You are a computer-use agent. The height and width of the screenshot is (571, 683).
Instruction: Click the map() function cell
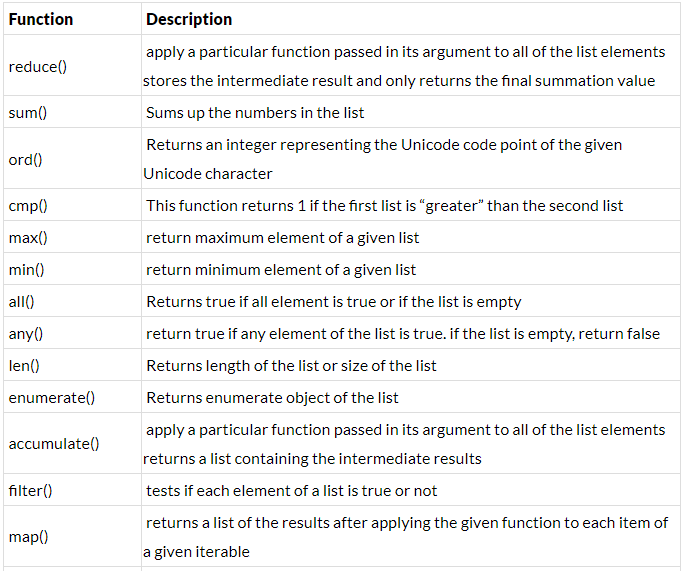72,537
